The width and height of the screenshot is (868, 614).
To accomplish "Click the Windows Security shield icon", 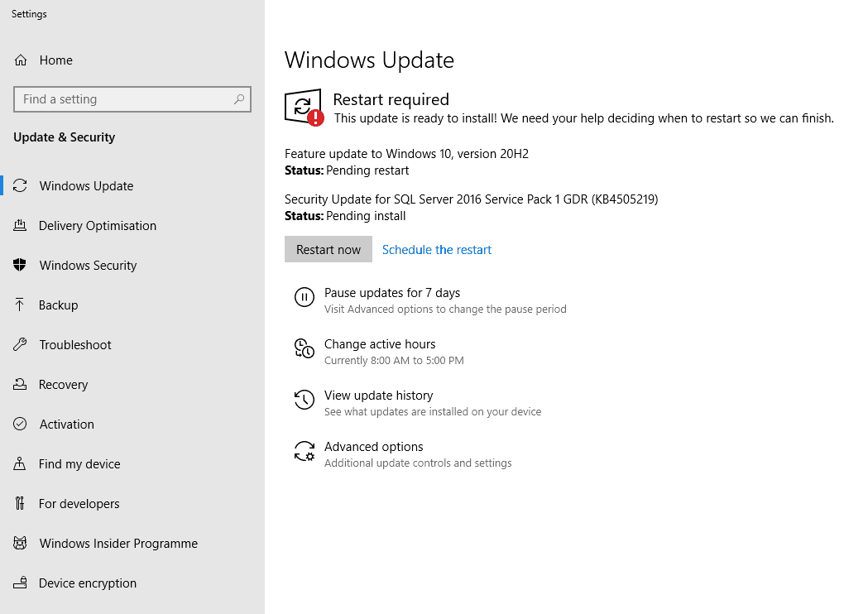I will point(20,266).
